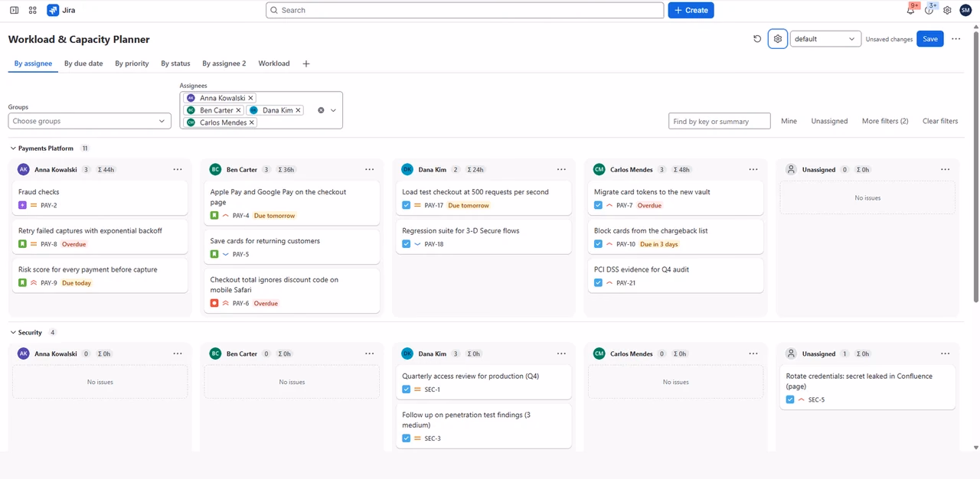
Task: Click the bug type icon on PAY-6
Action: [214, 303]
